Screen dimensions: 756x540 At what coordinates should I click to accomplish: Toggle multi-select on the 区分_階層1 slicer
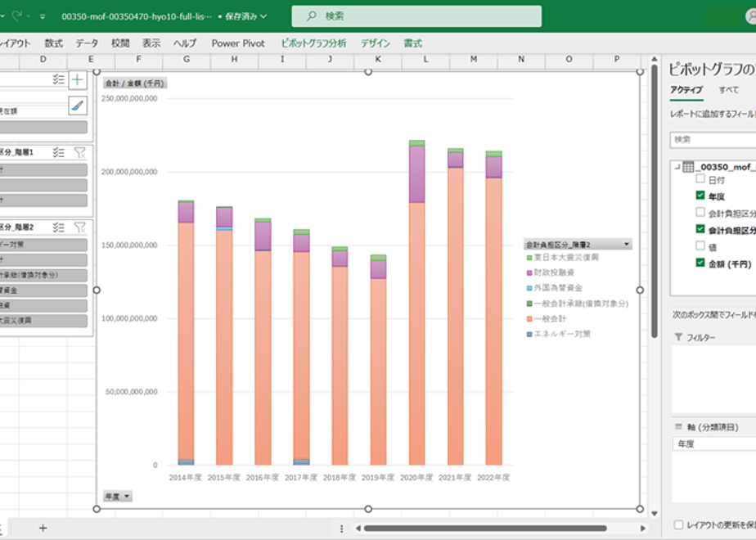[58, 152]
